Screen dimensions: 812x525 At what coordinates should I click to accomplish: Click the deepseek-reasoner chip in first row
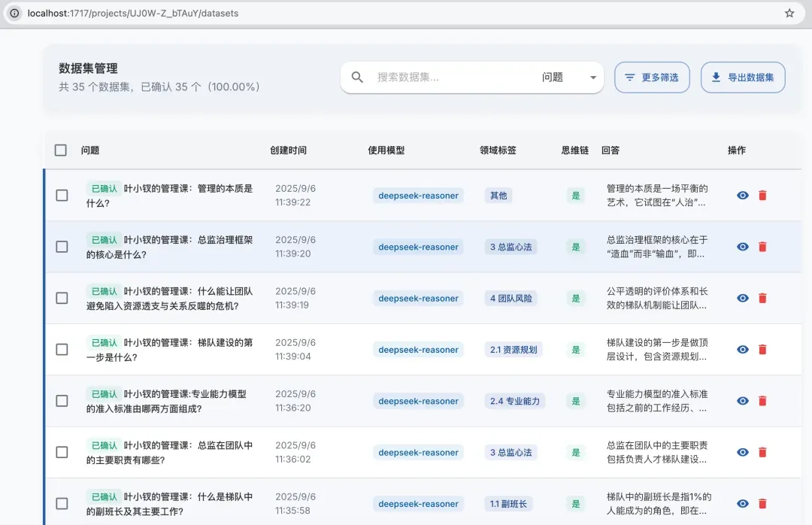coord(418,196)
